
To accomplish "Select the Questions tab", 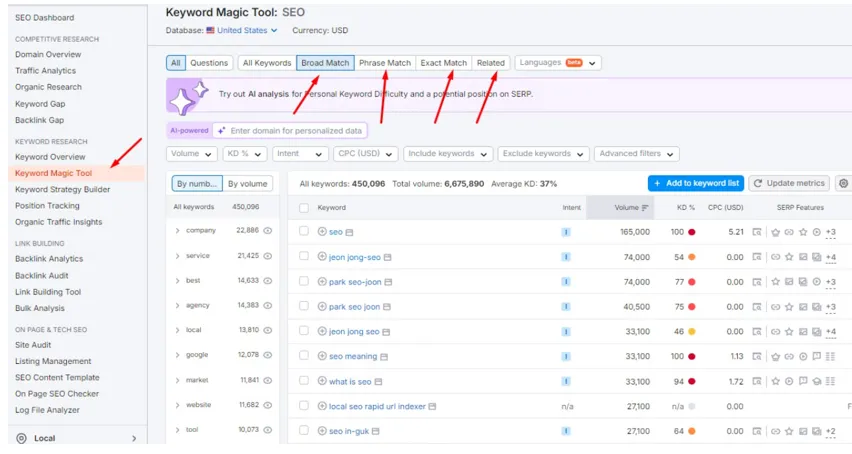I will tap(209, 63).
